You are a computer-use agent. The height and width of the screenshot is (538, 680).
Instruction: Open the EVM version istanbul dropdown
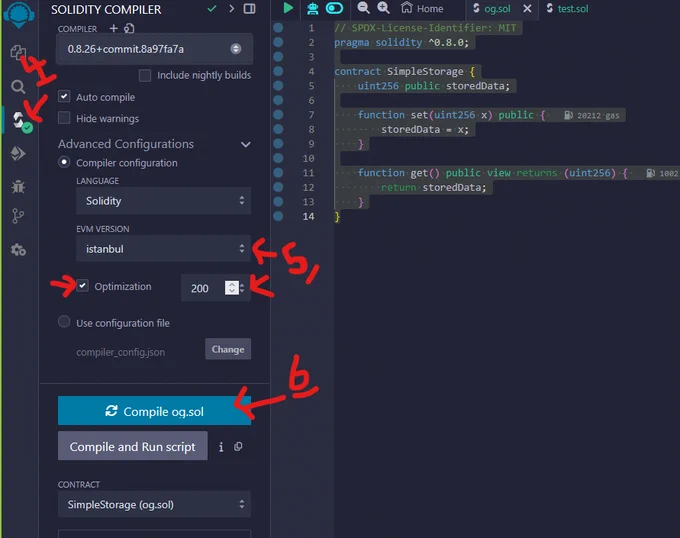click(163, 249)
